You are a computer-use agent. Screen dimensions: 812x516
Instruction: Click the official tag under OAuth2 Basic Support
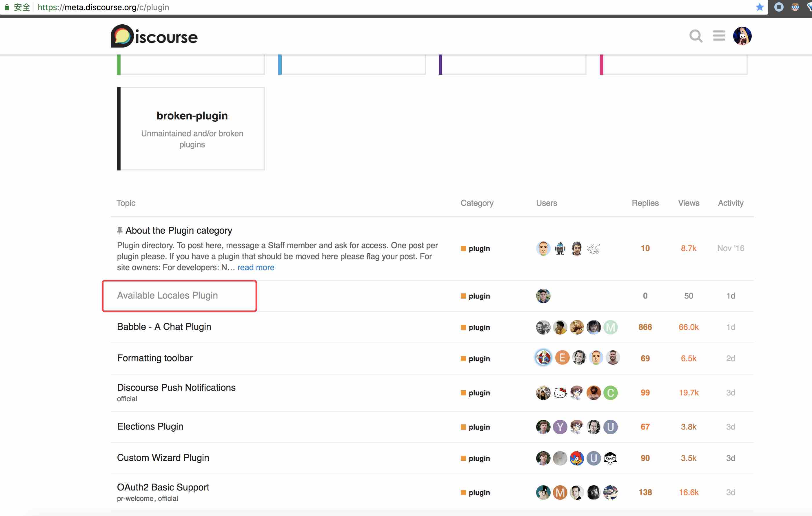168,498
